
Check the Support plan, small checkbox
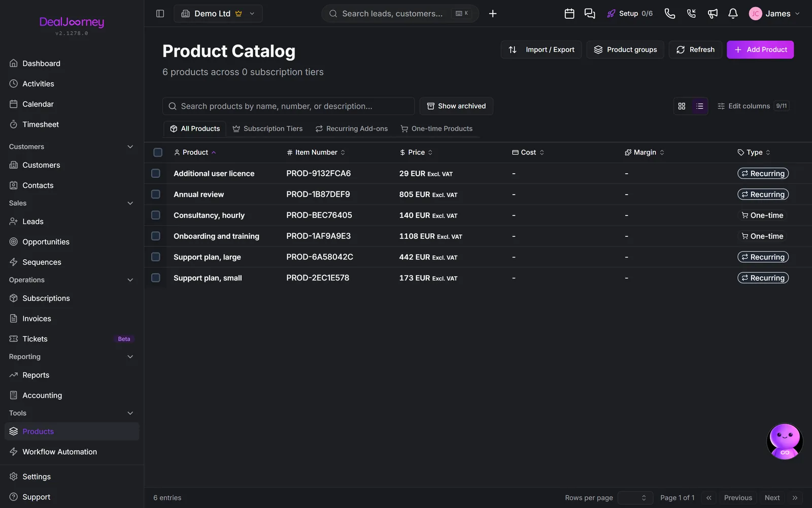(x=156, y=278)
